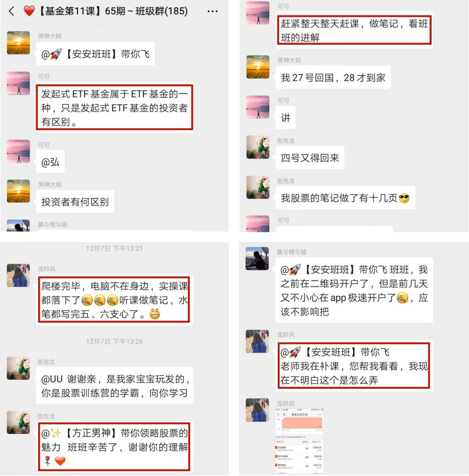Open the fund company screenshot thumbnail
The height and width of the screenshot is (476, 469).
point(300,441)
